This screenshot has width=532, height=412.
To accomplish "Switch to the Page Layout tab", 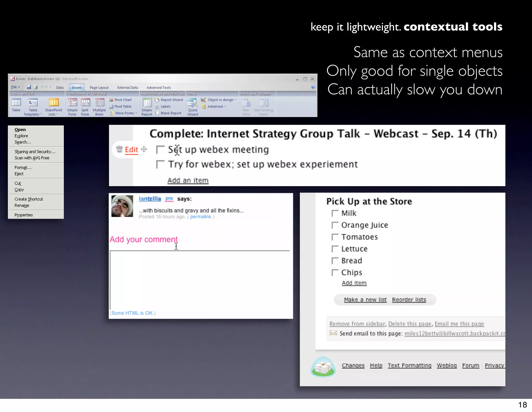I will (99, 88).
